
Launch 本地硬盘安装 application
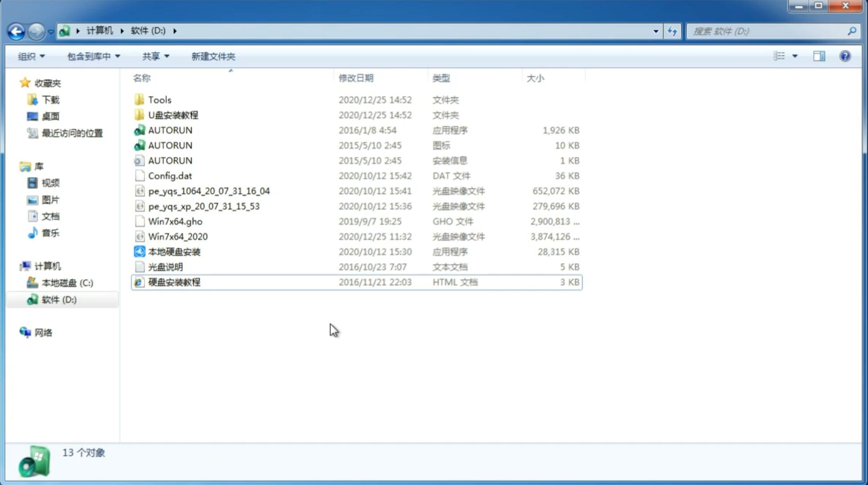click(174, 251)
